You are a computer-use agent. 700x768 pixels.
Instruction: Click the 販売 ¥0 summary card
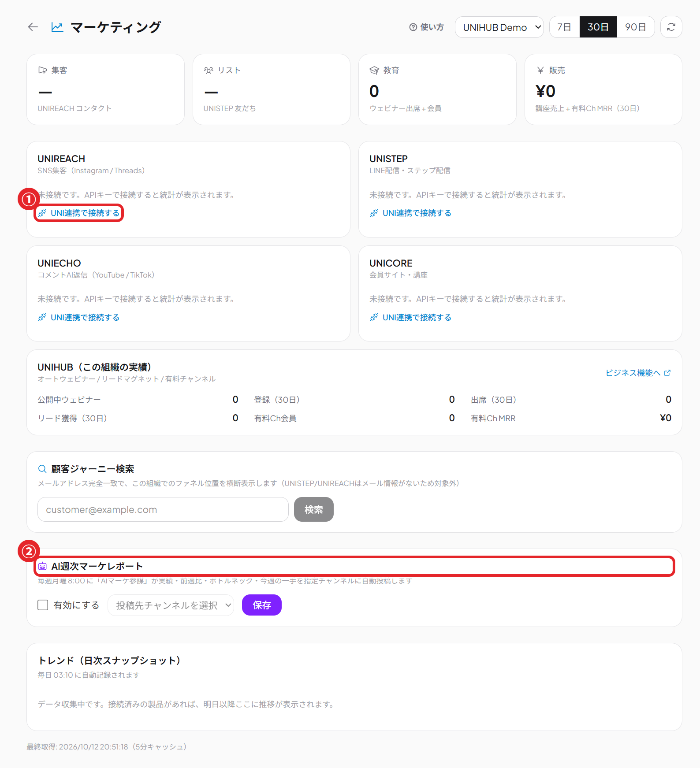coord(603,89)
